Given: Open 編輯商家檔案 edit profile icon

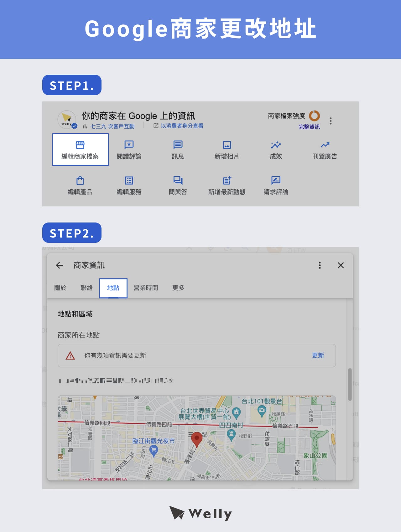Looking at the screenshot, I should 80,145.
